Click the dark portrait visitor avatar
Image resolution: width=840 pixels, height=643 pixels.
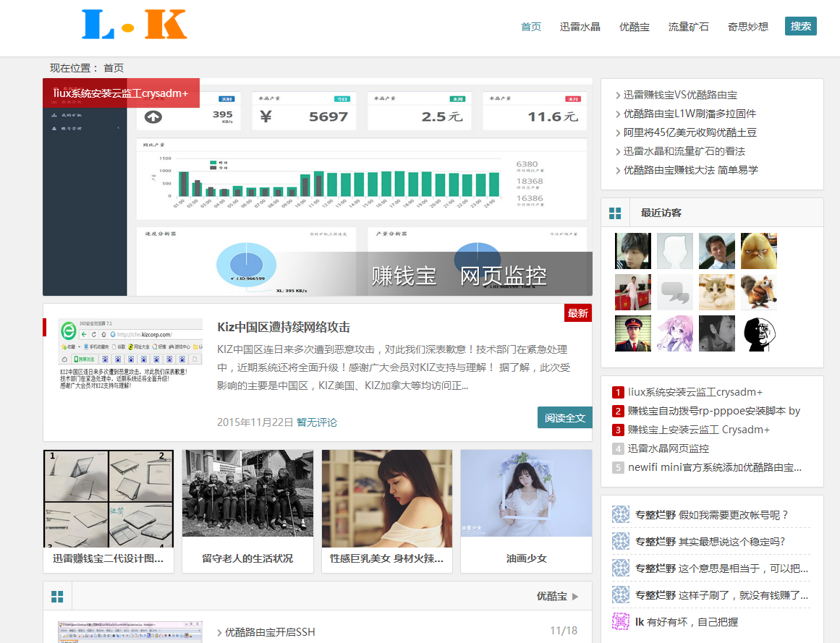point(717,333)
